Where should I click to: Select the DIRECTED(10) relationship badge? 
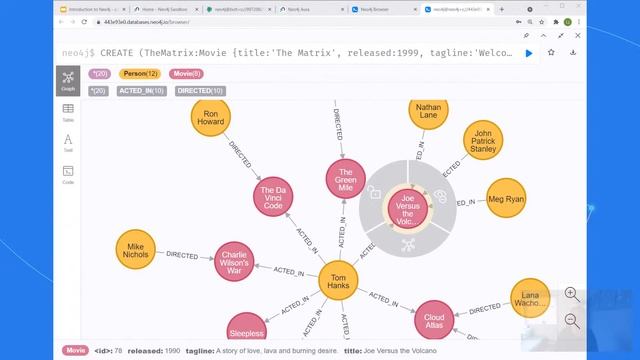200,91
